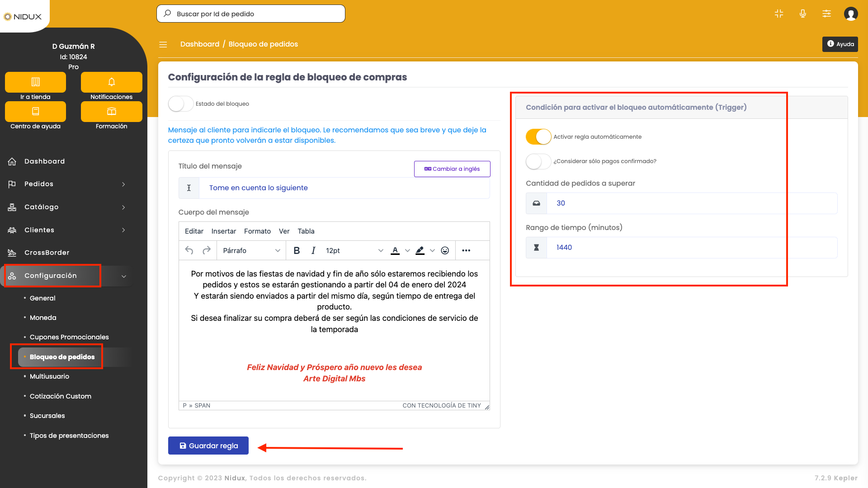Click the editor resize handle corner
The width and height of the screenshot is (868, 488).
pyautogui.click(x=487, y=407)
